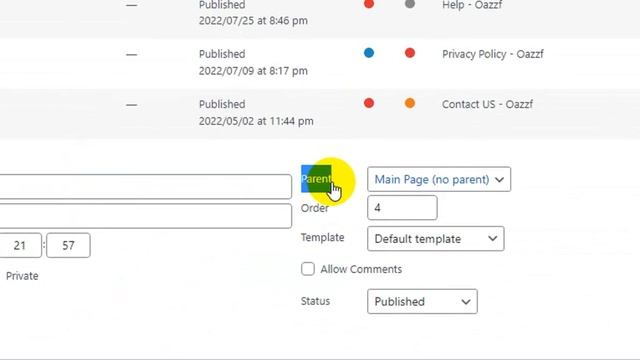Click the red SEO dot in Contact US row

(369, 103)
